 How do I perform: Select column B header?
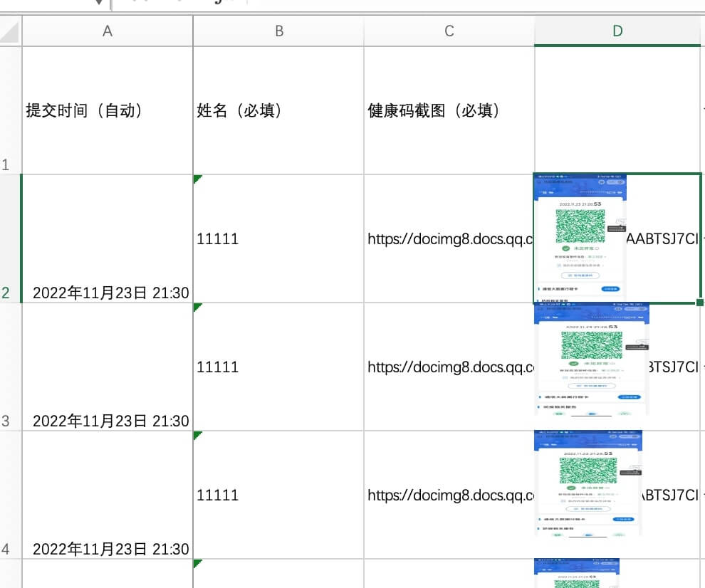coord(278,31)
